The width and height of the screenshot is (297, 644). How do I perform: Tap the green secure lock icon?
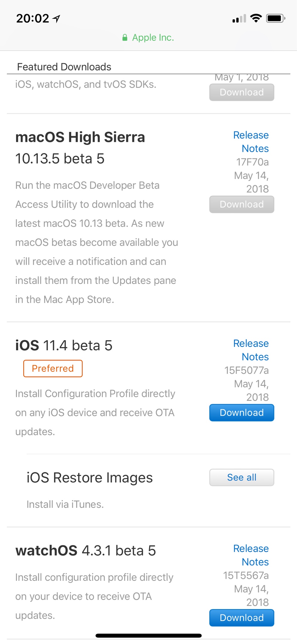(x=125, y=38)
